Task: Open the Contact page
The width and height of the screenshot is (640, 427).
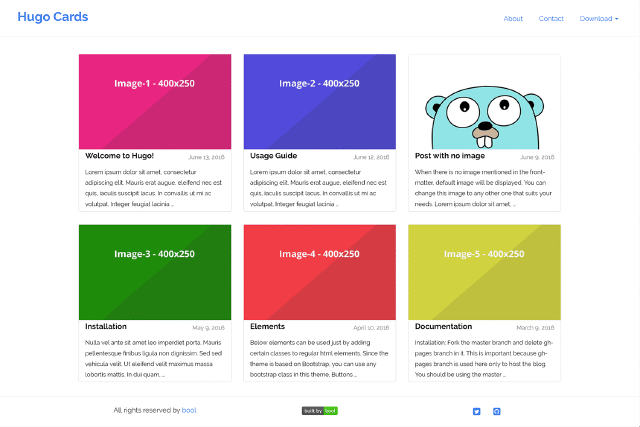Action: pos(551,19)
